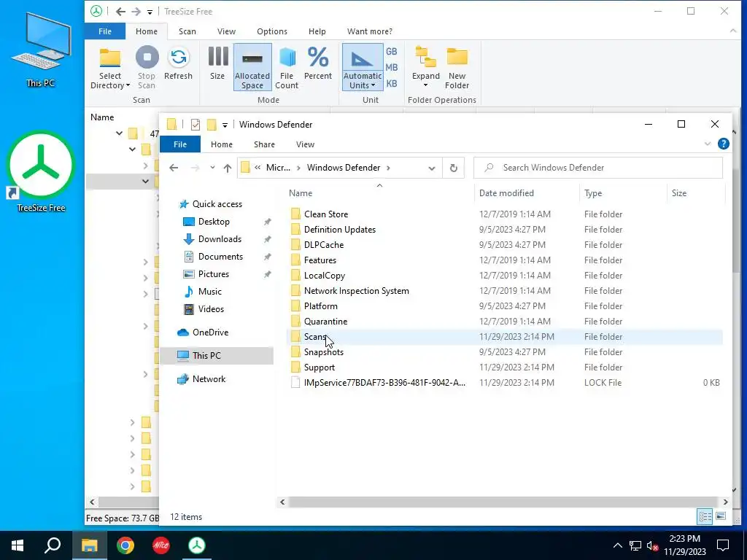Viewport: 747px width, 560px height.
Task: Switch to TreeSize Scan tab
Action: [x=187, y=31]
